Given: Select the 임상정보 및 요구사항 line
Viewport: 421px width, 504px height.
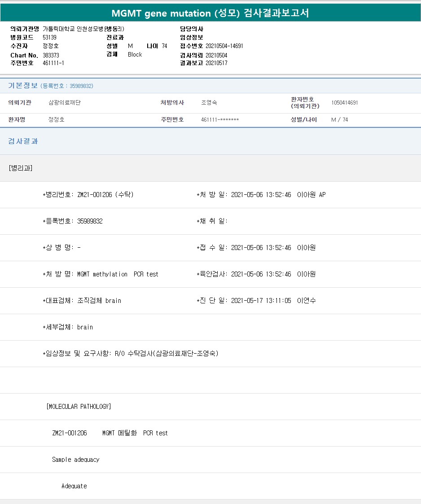Looking at the screenshot, I should click(x=131, y=354).
